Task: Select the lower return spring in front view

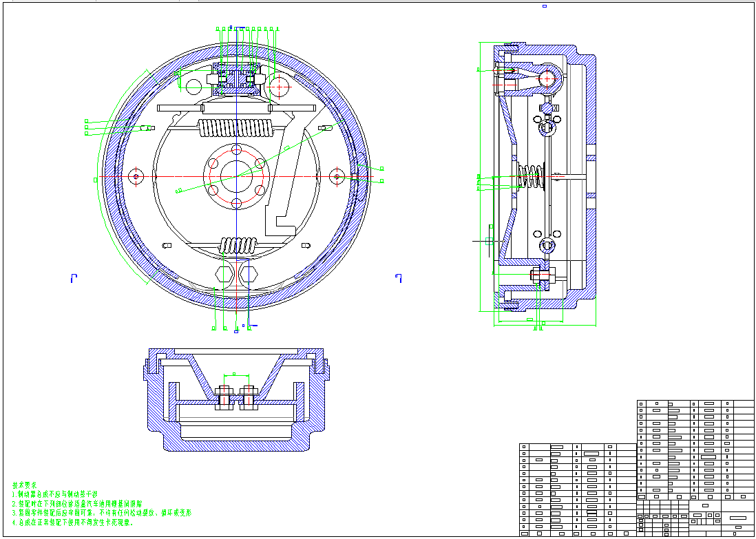Action: (238, 246)
